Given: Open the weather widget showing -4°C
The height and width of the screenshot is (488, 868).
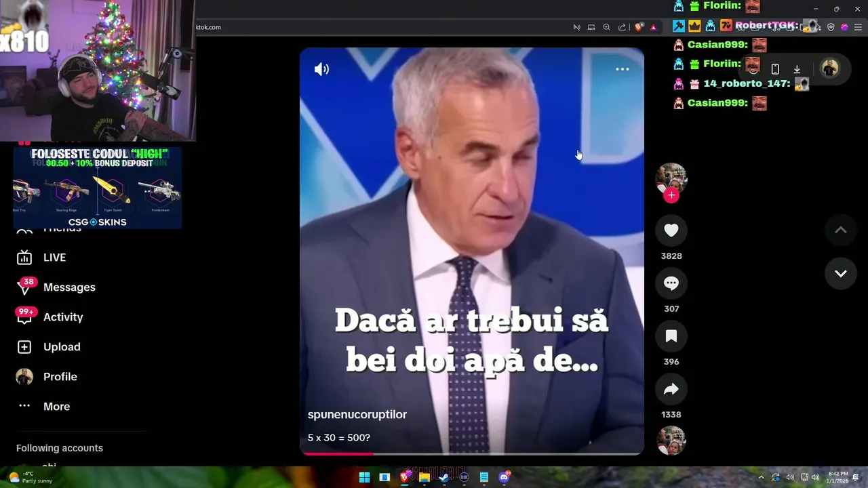Looking at the screenshot, I should click(31, 477).
